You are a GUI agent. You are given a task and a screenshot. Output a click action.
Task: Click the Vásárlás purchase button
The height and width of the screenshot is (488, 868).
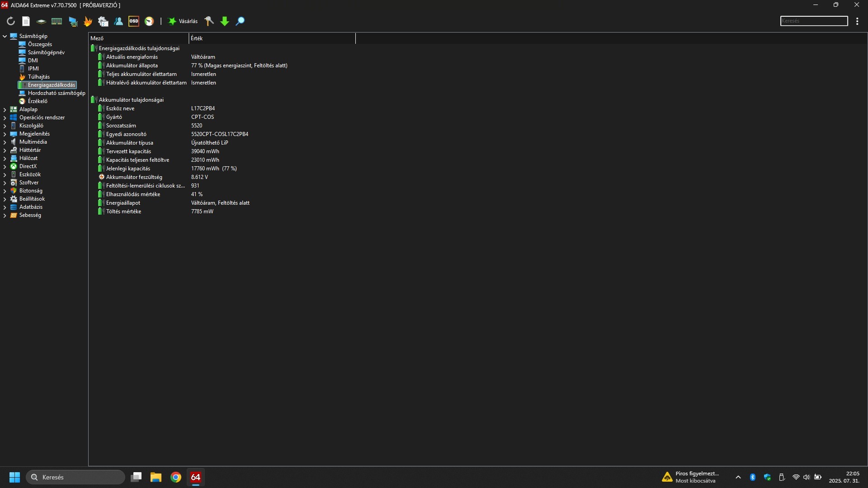coord(183,21)
